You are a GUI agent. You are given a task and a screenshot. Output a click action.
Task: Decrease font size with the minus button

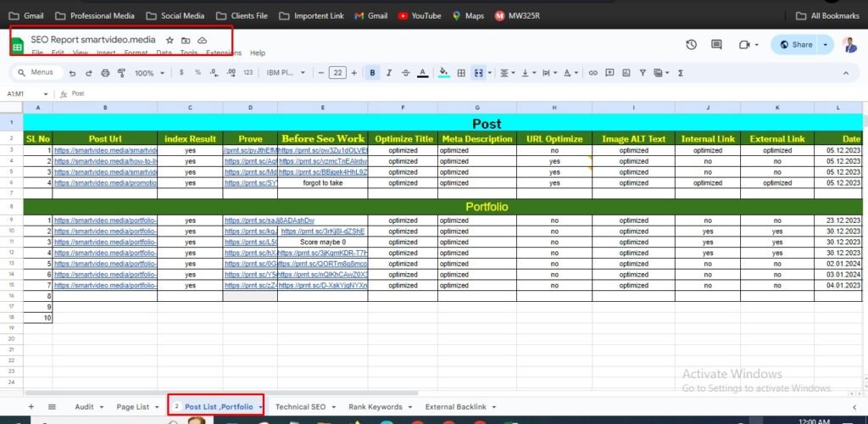click(x=320, y=73)
